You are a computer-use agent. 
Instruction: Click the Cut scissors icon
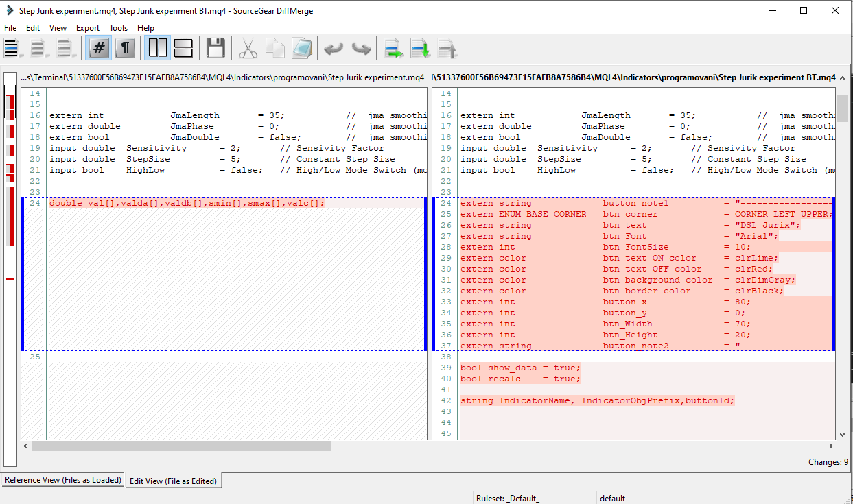point(248,48)
